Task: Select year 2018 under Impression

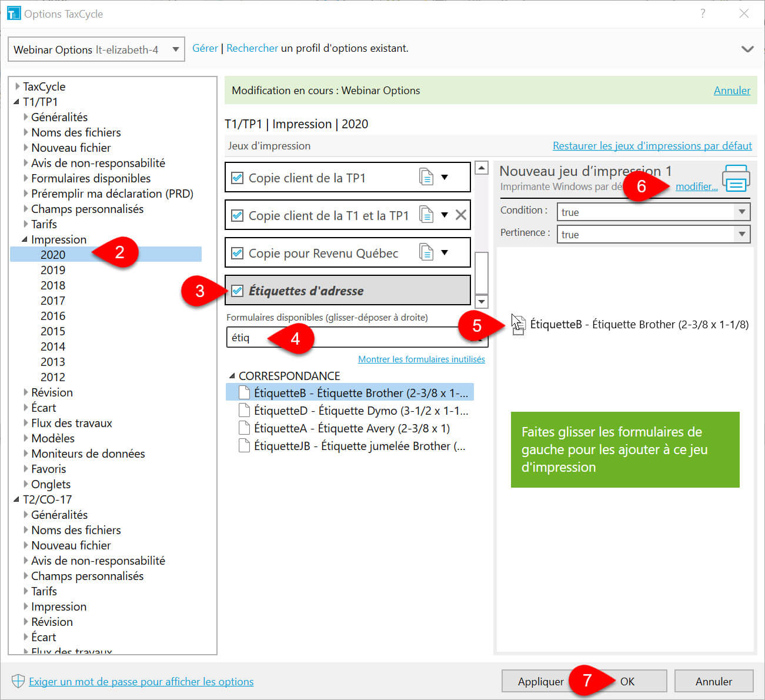Action: pos(53,285)
